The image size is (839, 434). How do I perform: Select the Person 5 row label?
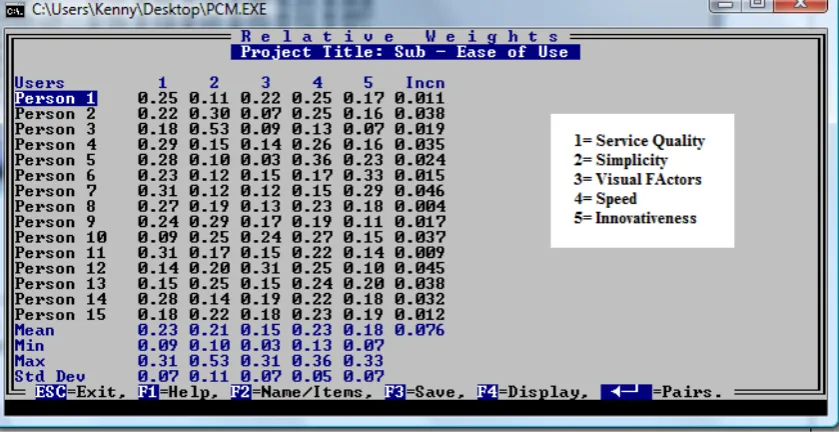[x=55, y=160]
